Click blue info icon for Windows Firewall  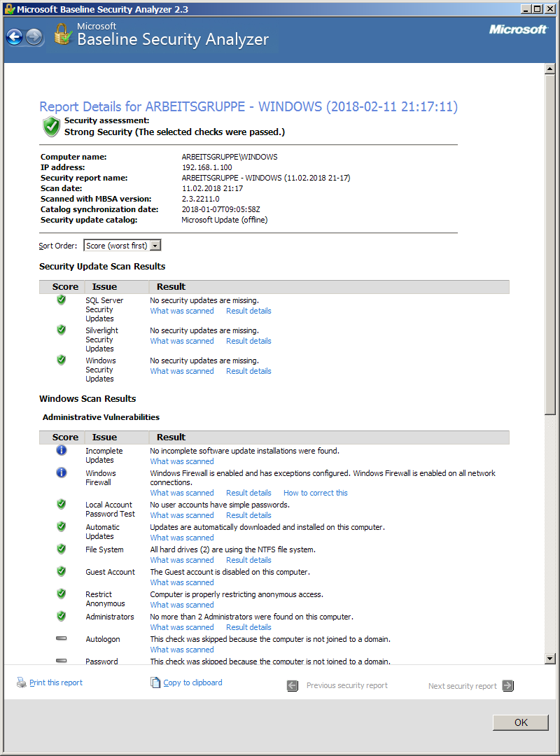[62, 472]
